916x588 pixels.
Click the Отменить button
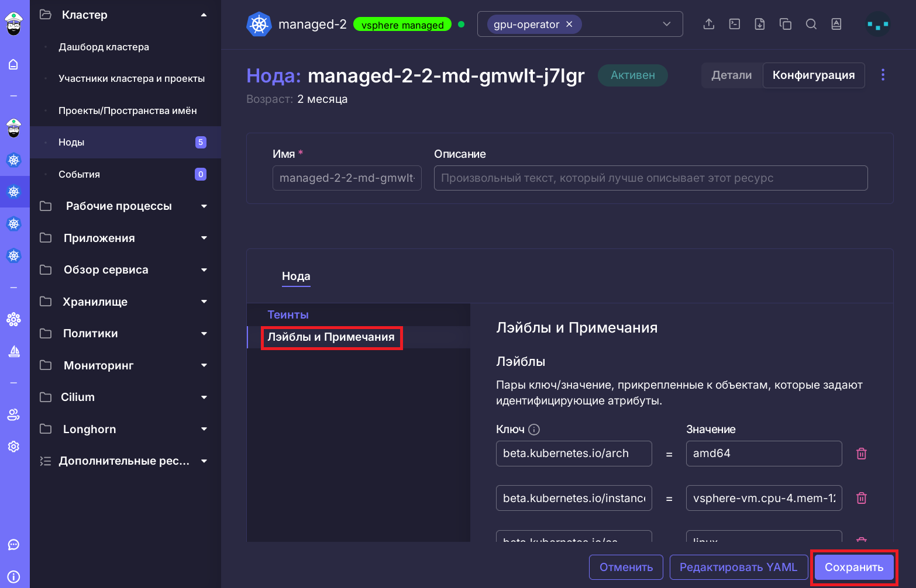tap(626, 567)
